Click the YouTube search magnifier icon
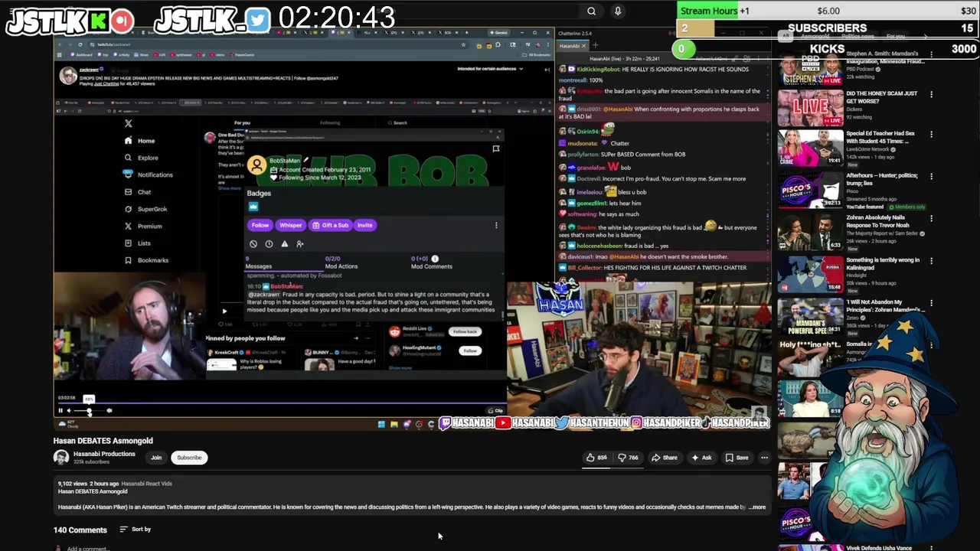 point(591,11)
